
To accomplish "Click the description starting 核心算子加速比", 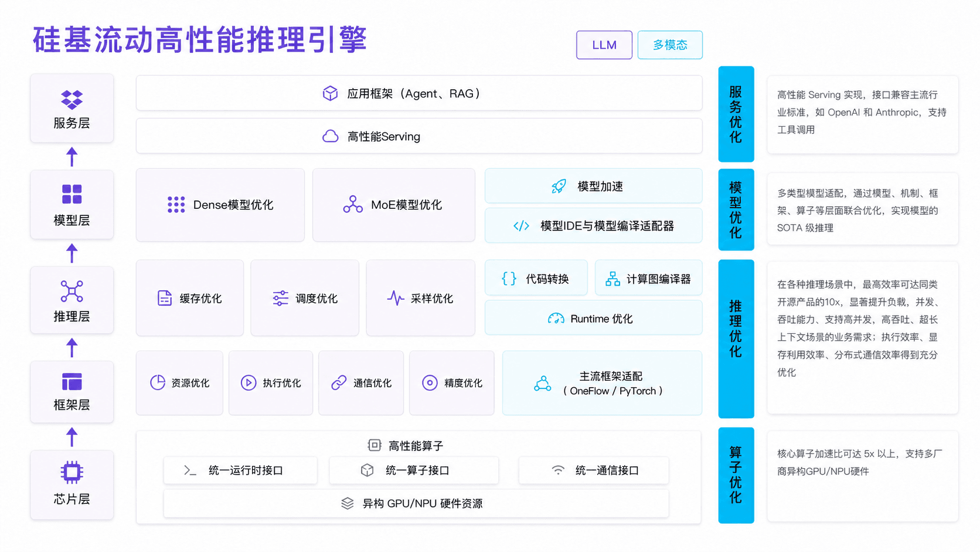I will tap(859, 462).
